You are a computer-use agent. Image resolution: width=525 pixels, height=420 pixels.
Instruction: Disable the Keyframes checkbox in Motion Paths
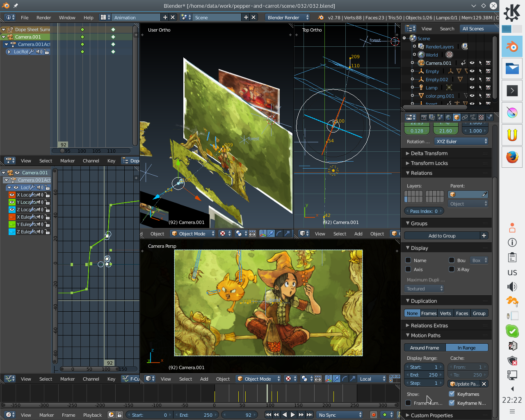(452, 394)
